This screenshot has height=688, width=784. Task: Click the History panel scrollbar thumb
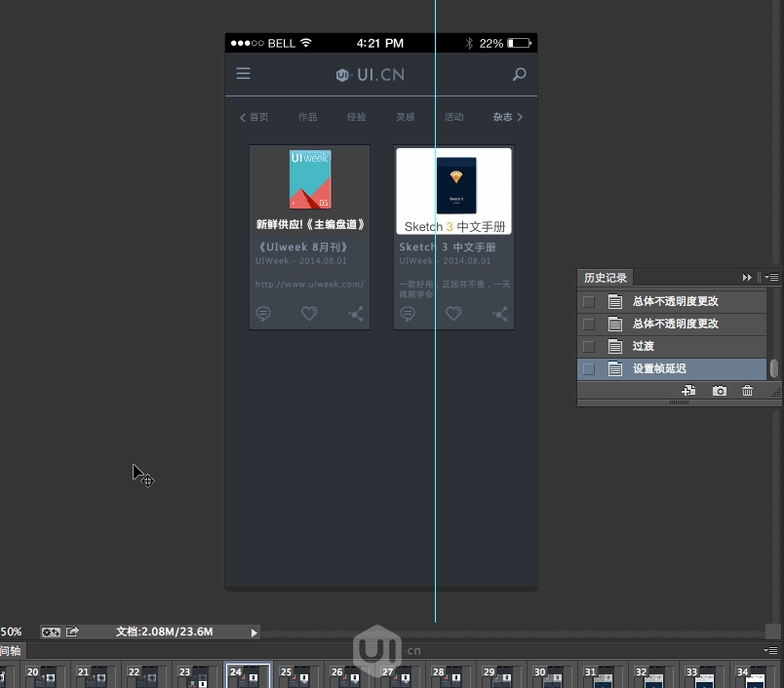coord(773,368)
